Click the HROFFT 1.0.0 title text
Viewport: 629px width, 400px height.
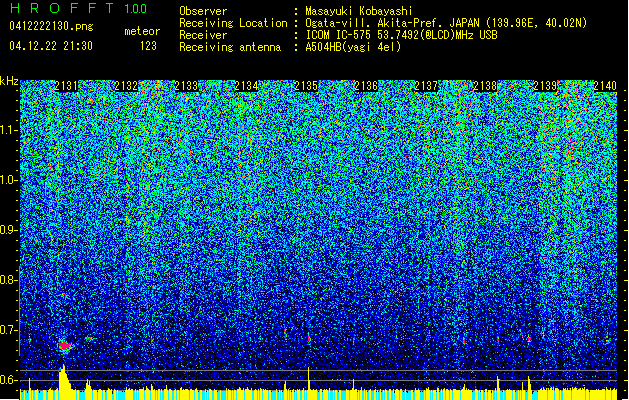[78, 8]
